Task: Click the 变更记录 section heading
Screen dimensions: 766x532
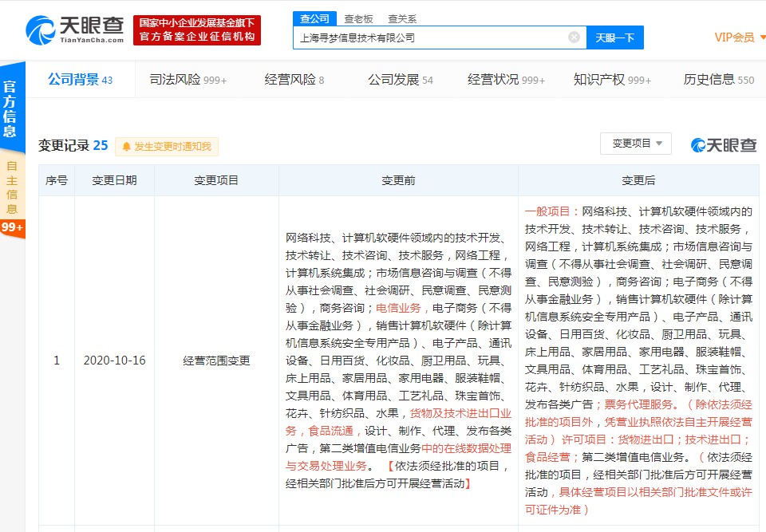Action: pos(73,146)
